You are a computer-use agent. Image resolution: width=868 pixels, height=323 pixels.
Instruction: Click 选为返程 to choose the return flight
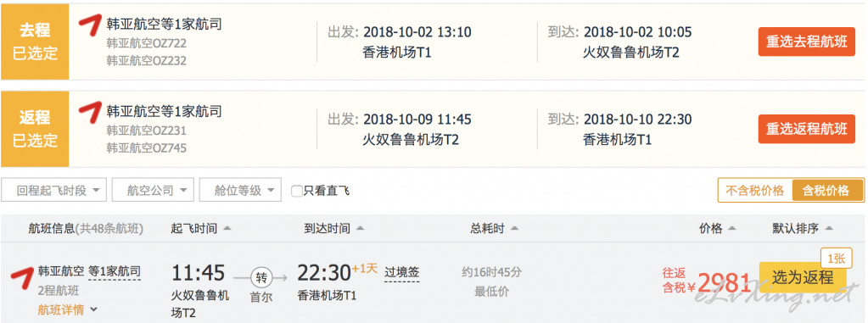(803, 277)
